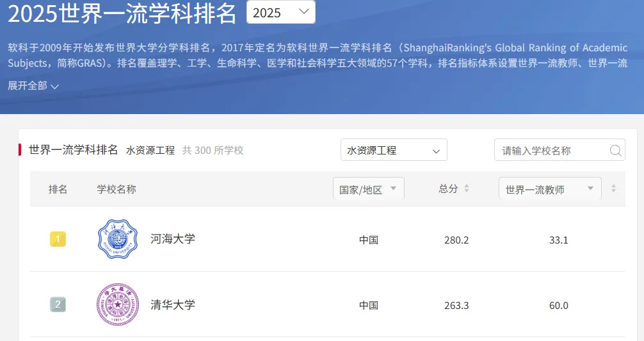Image resolution: width=644 pixels, height=341 pixels.
Task: Click the 排名 column header
Action: pos(58,189)
